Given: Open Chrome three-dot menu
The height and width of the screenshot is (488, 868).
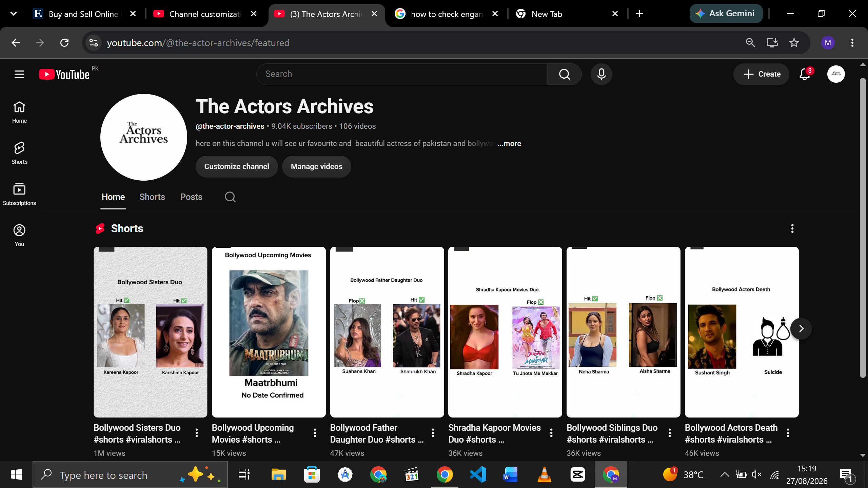Looking at the screenshot, I should 852,43.
